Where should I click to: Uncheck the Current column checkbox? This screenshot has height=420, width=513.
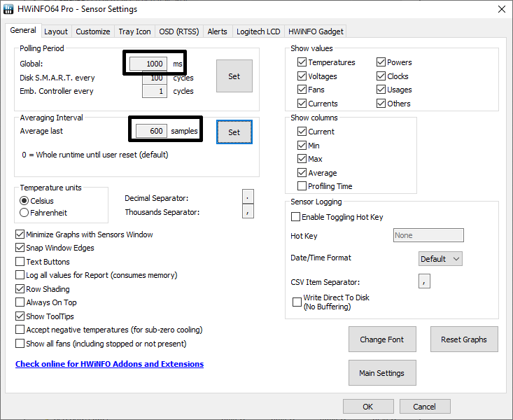316,132
